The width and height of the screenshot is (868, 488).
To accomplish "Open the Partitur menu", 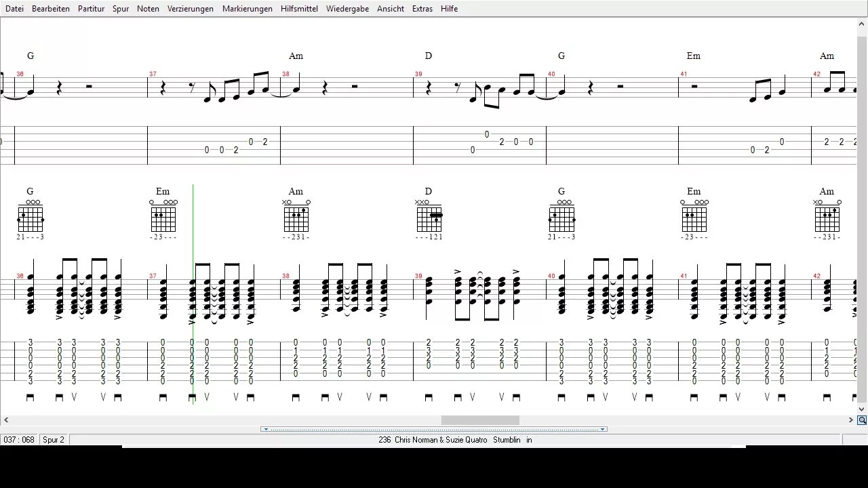I will [91, 9].
